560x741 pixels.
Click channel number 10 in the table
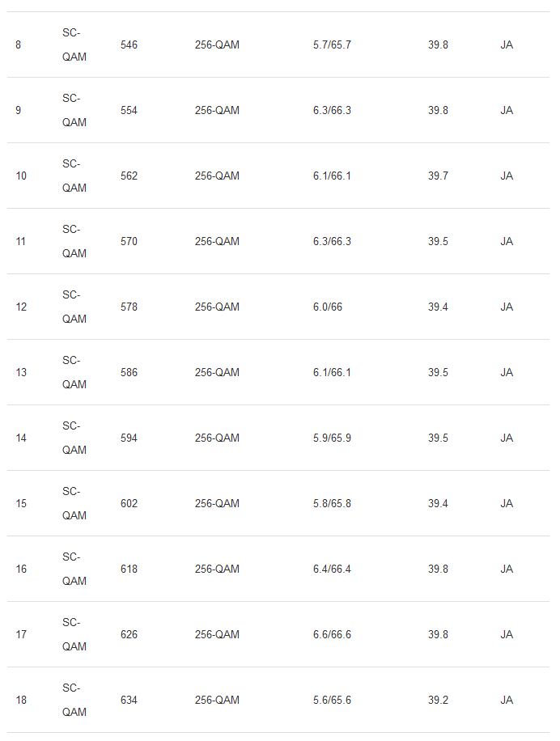21,176
